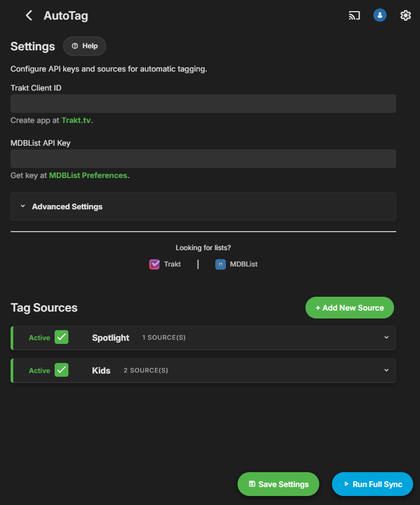Screen dimensions: 420x505
Task: Click the MDBList logo icon
Action: coord(221,264)
